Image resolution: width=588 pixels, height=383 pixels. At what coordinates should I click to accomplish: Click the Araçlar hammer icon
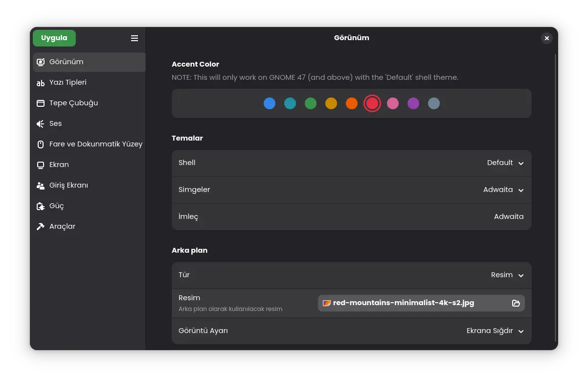(41, 227)
